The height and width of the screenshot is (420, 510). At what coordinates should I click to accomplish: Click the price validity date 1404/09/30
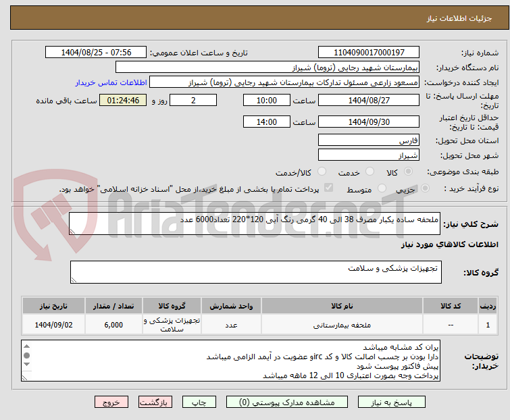(x=369, y=122)
